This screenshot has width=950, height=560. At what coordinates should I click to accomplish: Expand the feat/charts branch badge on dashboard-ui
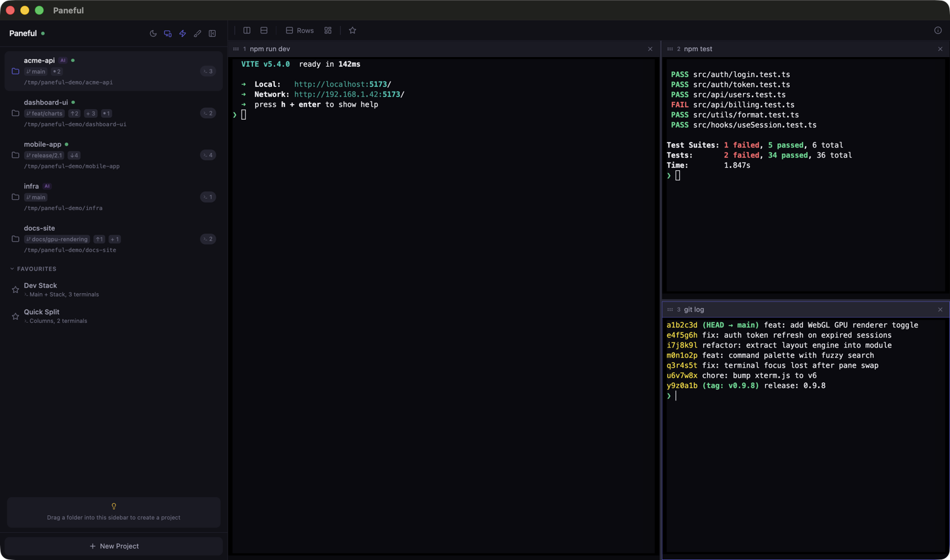pyautogui.click(x=44, y=113)
